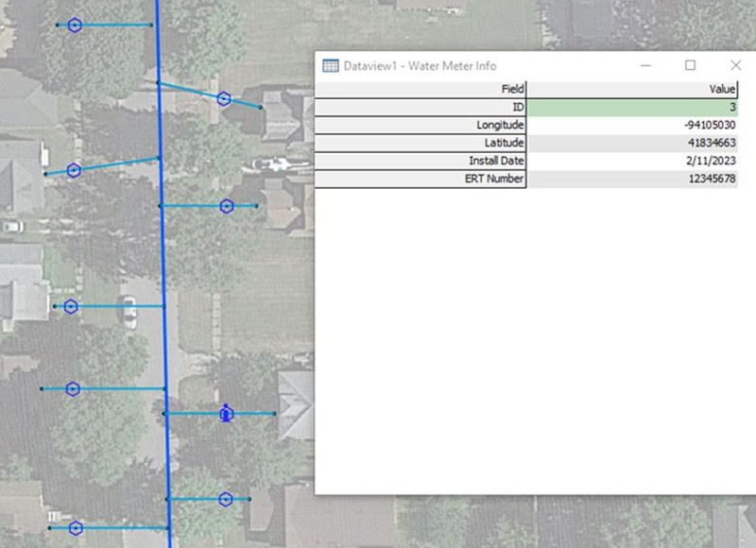Viewport: 756px width, 548px height.
Task: Select the Install Date field label
Action: [x=421, y=161]
